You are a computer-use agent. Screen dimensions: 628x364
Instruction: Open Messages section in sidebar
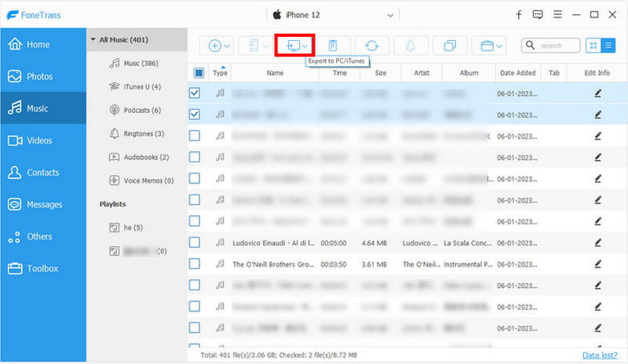(x=43, y=204)
